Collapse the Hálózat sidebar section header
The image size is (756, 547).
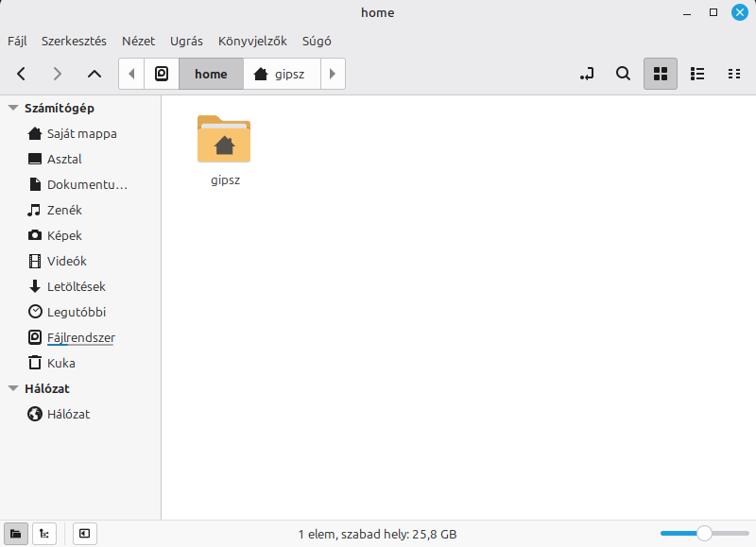[x=13, y=388]
